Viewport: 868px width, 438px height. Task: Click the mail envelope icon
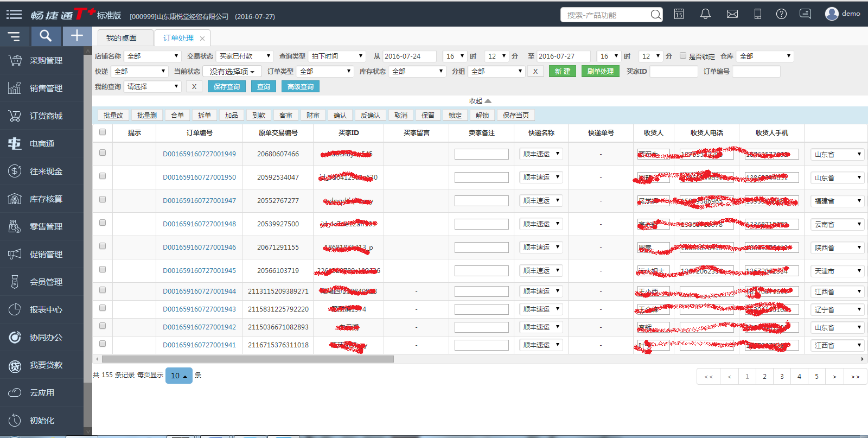click(732, 14)
